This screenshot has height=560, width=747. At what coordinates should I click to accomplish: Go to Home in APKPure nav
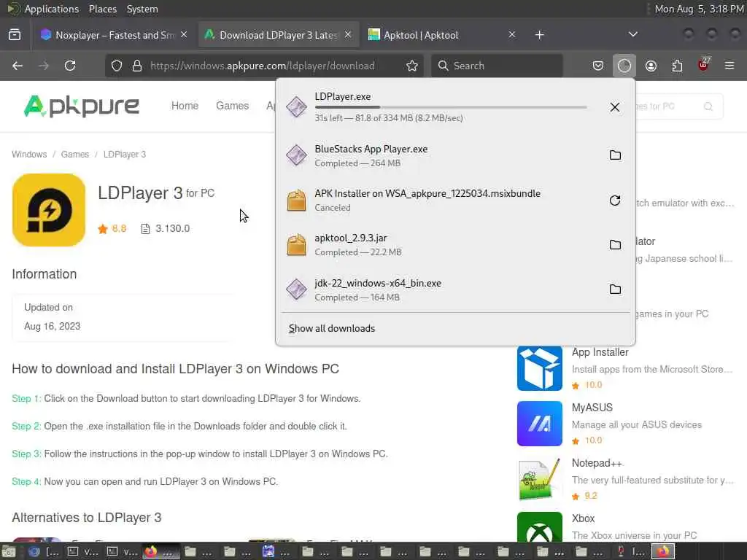coord(185,106)
